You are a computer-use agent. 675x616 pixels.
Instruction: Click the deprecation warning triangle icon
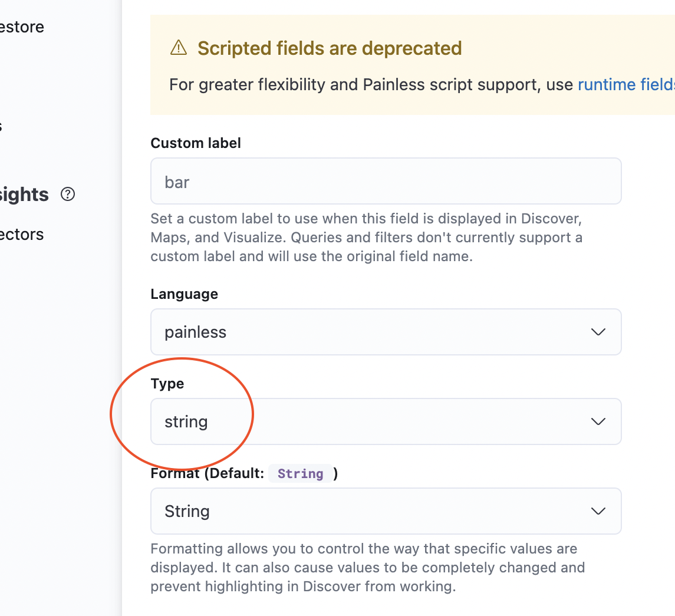click(x=178, y=48)
